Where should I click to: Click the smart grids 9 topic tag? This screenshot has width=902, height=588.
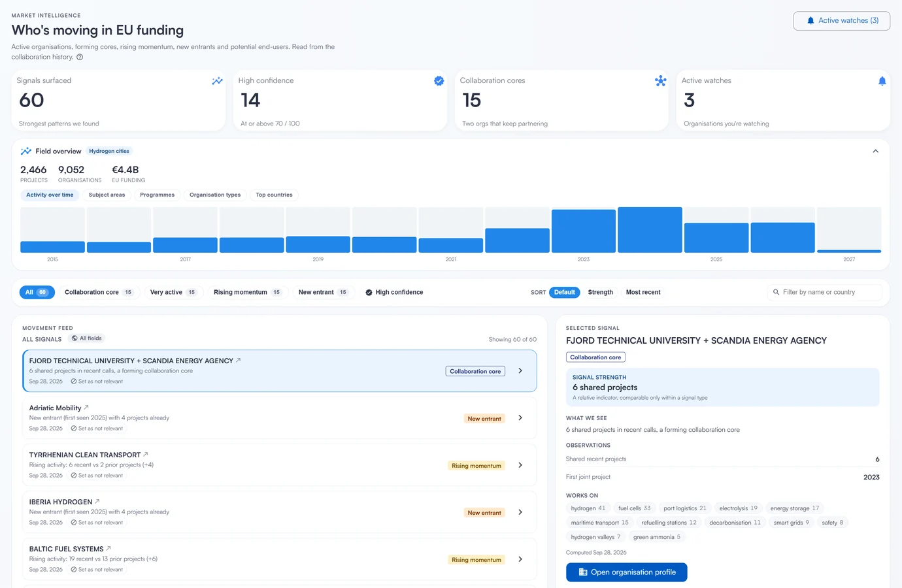point(792,523)
